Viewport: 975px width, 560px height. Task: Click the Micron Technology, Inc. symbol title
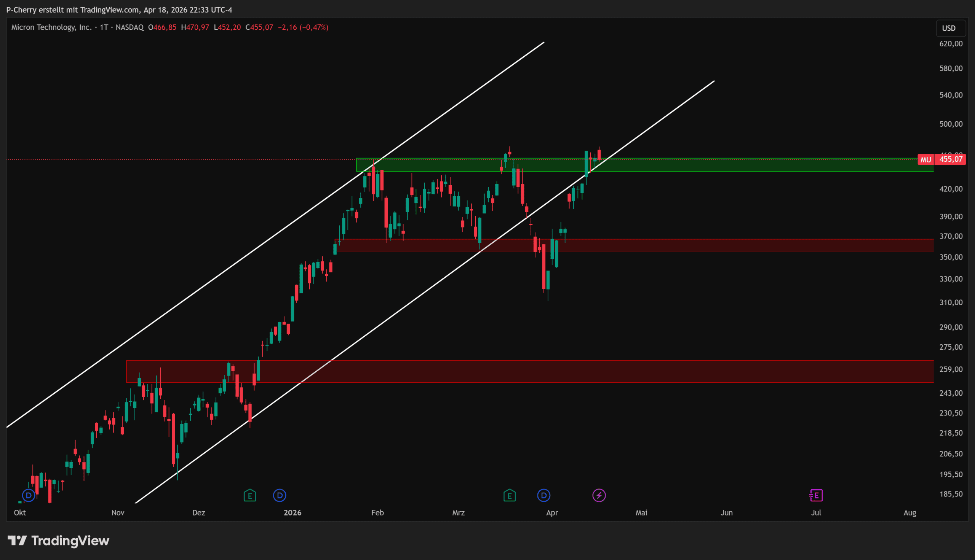click(x=51, y=27)
